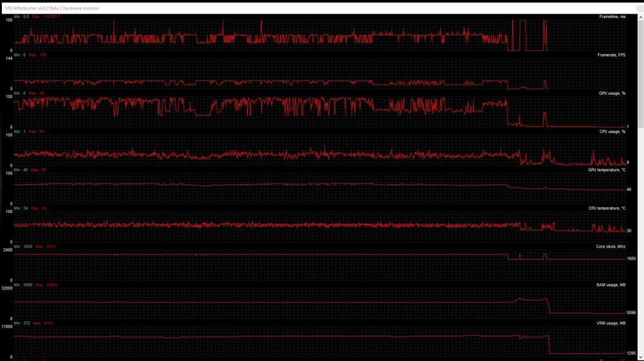Viewport: 644px width, 361px height.
Task: Click the 'GPU temperature, °C' graph label
Action: (x=607, y=170)
